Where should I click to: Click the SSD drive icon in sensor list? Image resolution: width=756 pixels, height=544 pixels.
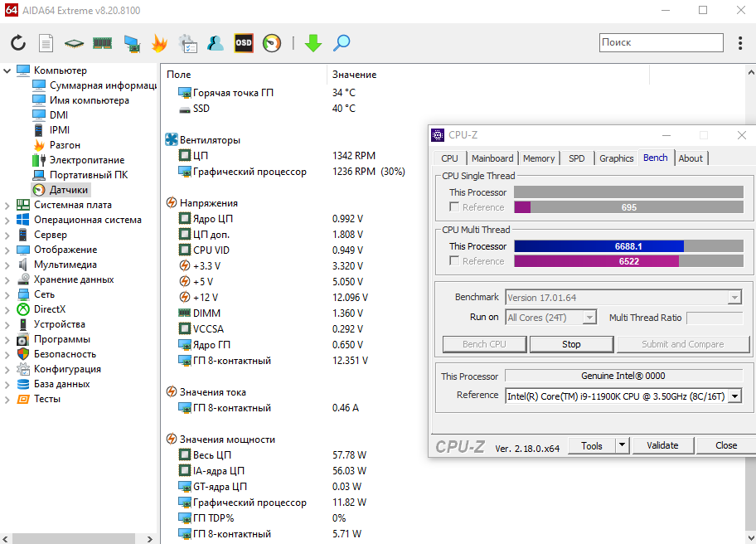tap(185, 109)
